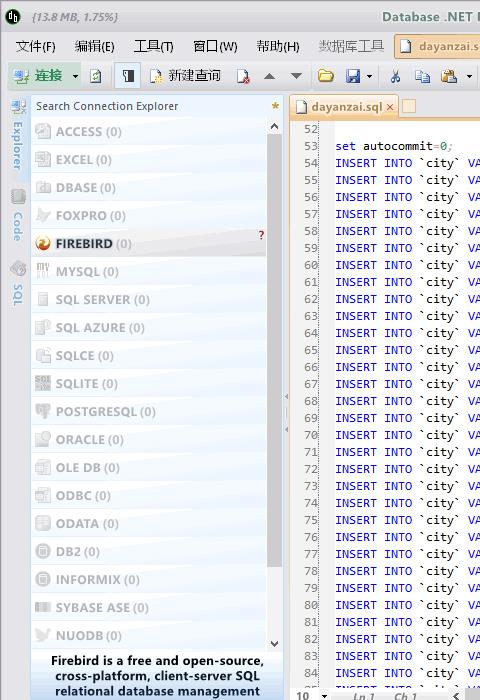
Task: Select the ODBC (0) connection group
Action: click(149, 496)
